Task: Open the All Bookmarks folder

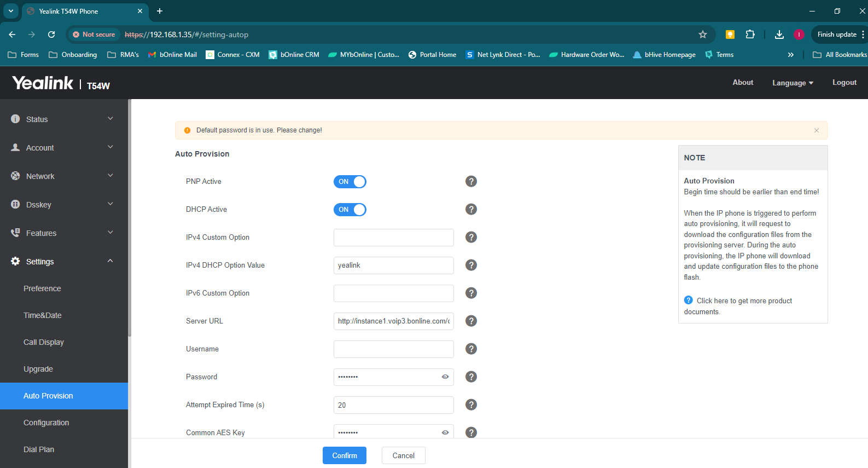Action: pyautogui.click(x=840, y=55)
